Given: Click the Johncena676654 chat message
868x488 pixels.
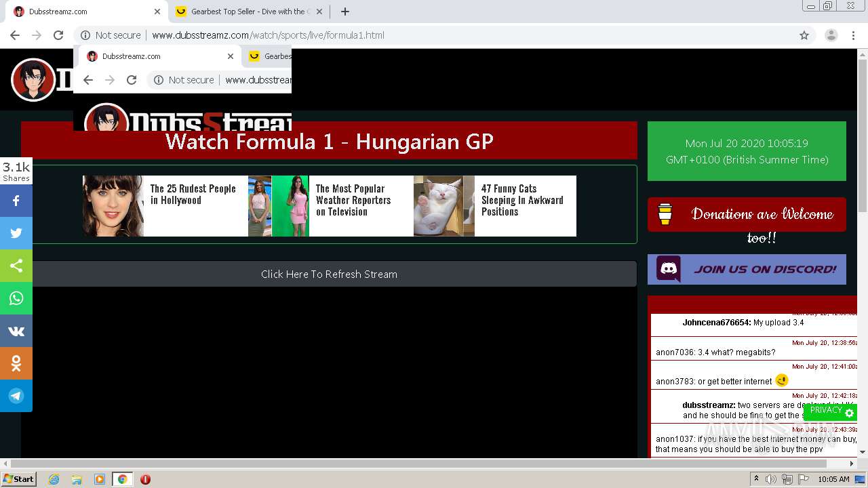Looking at the screenshot, I should (754, 323).
